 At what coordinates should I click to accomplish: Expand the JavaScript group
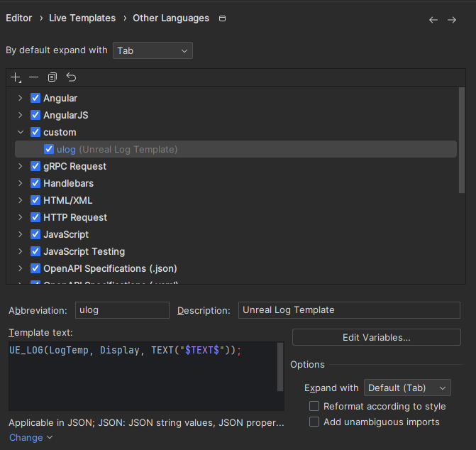(x=21, y=234)
